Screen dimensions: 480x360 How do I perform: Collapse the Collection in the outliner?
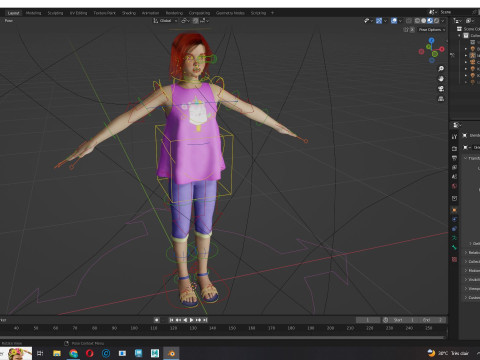[x=459, y=35]
